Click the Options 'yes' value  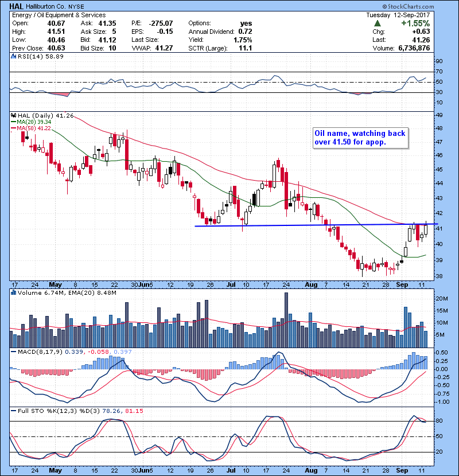pyautogui.click(x=246, y=24)
